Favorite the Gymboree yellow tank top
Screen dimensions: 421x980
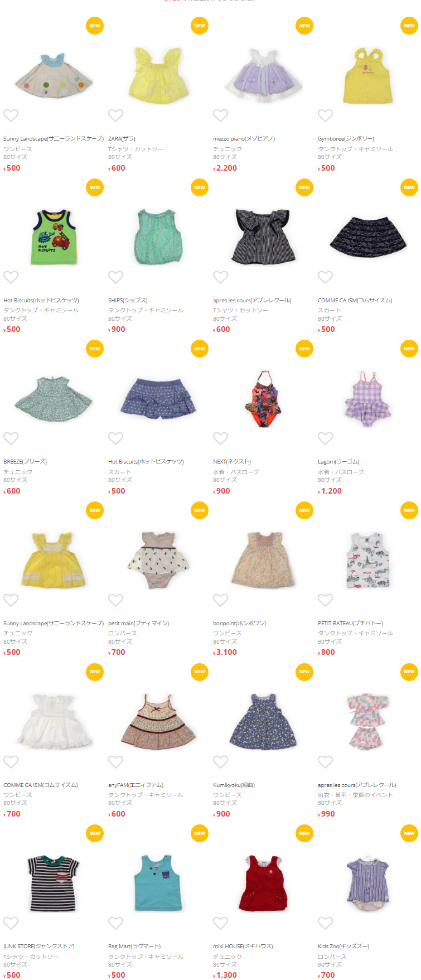tap(326, 115)
